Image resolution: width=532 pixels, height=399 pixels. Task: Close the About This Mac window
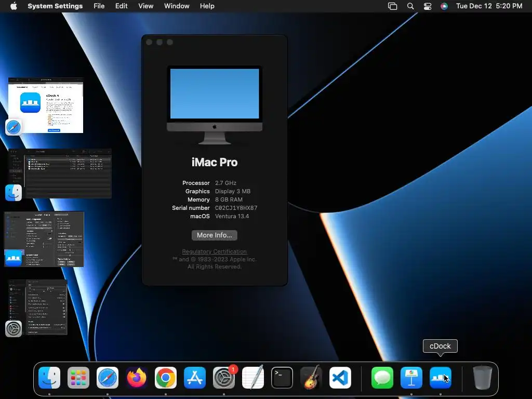[149, 42]
